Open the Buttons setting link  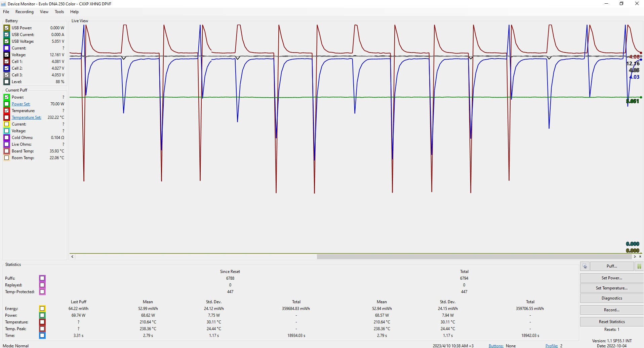[x=496, y=346]
